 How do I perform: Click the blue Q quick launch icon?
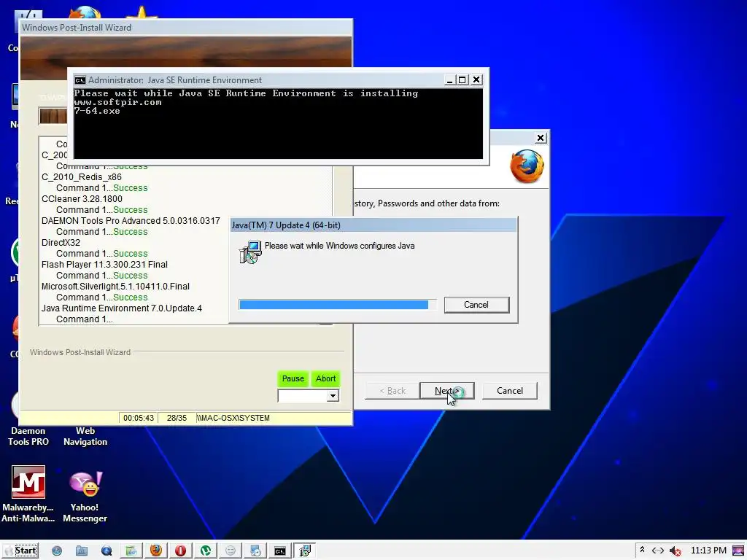[107, 551]
